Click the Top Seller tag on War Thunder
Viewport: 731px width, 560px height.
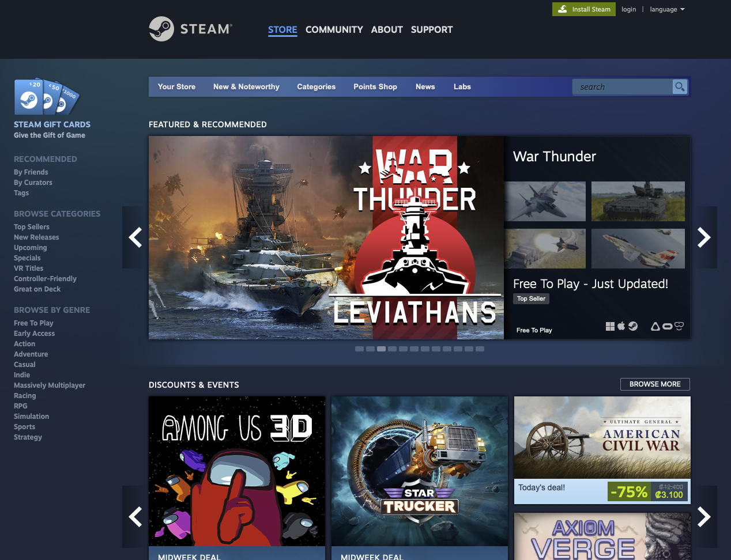click(x=531, y=298)
